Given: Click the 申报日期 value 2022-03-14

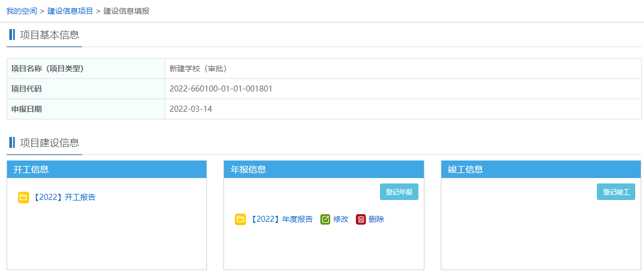Looking at the screenshot, I should tap(191, 109).
